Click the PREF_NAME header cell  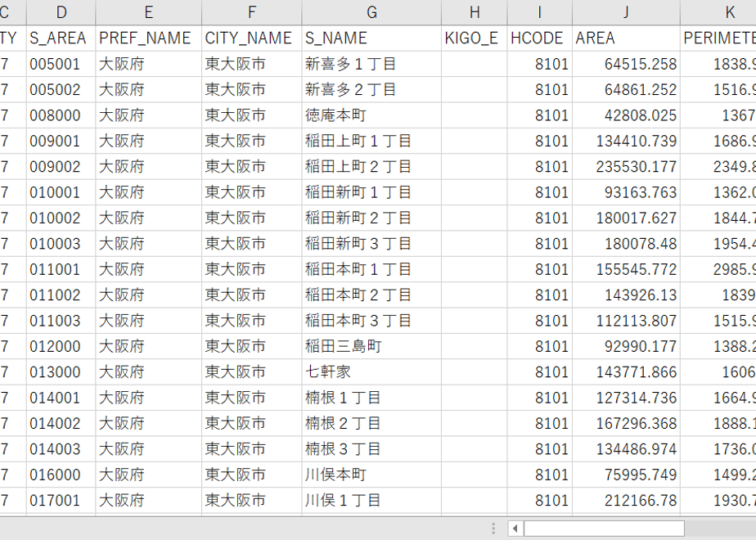tap(149, 38)
